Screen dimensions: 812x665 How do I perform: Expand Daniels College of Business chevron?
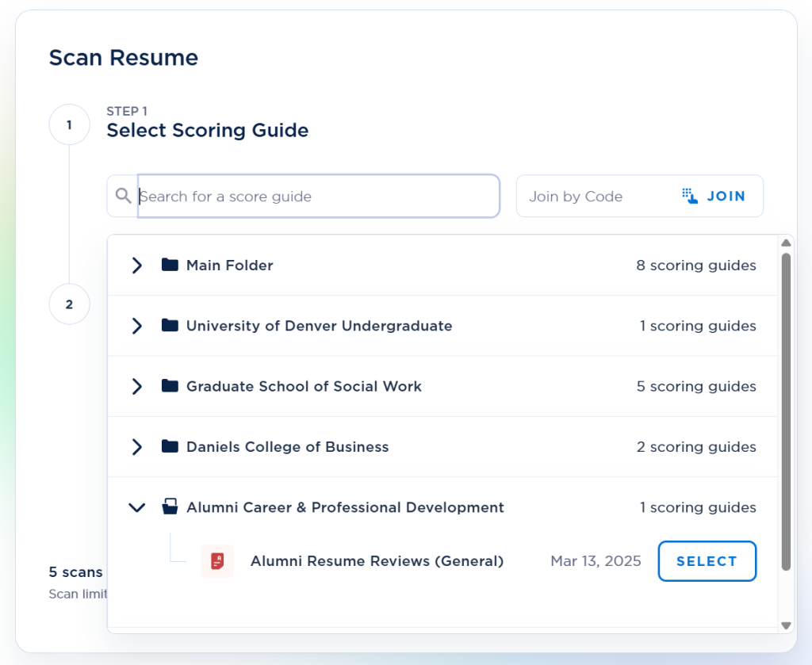(136, 446)
